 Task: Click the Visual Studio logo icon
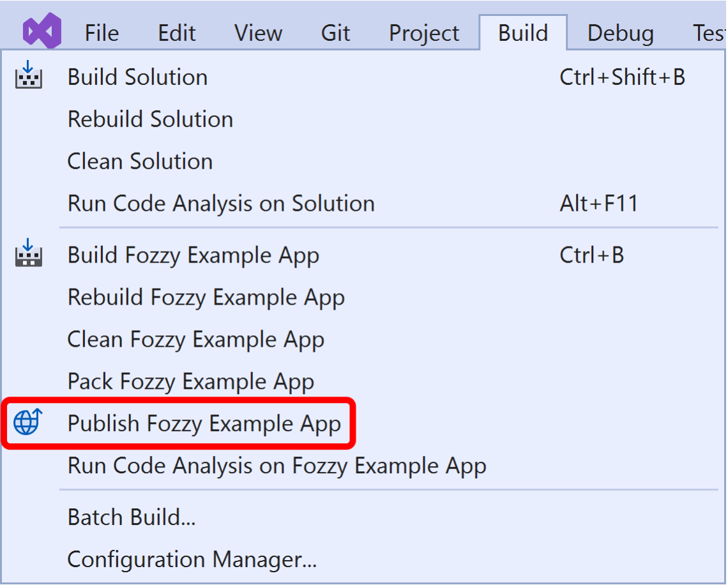pos(42,31)
